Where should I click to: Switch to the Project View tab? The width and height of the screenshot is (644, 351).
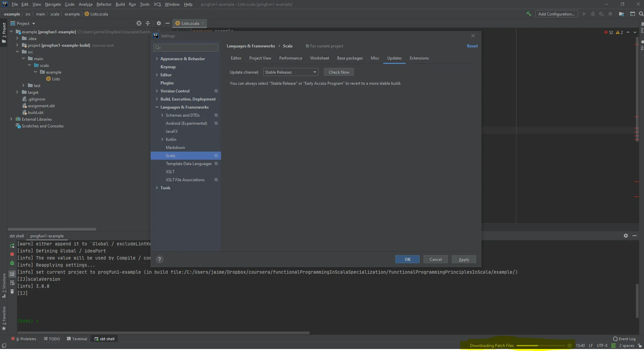coord(260,58)
